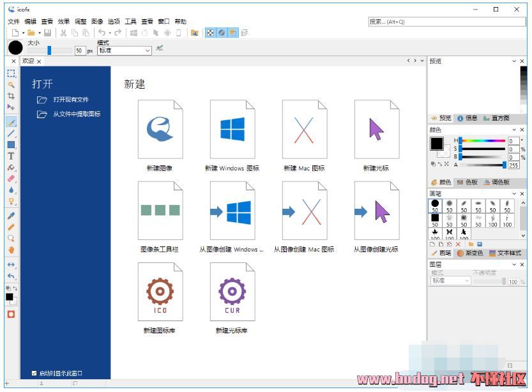Select the eyedropper color picker tool

point(11,216)
